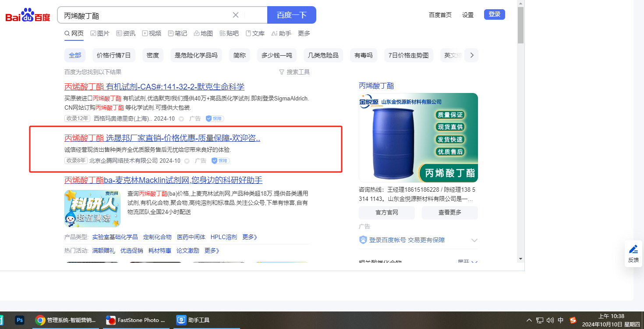This screenshot has height=329, width=644.
Task: Select the 全部 filter chip
Action: (75, 55)
